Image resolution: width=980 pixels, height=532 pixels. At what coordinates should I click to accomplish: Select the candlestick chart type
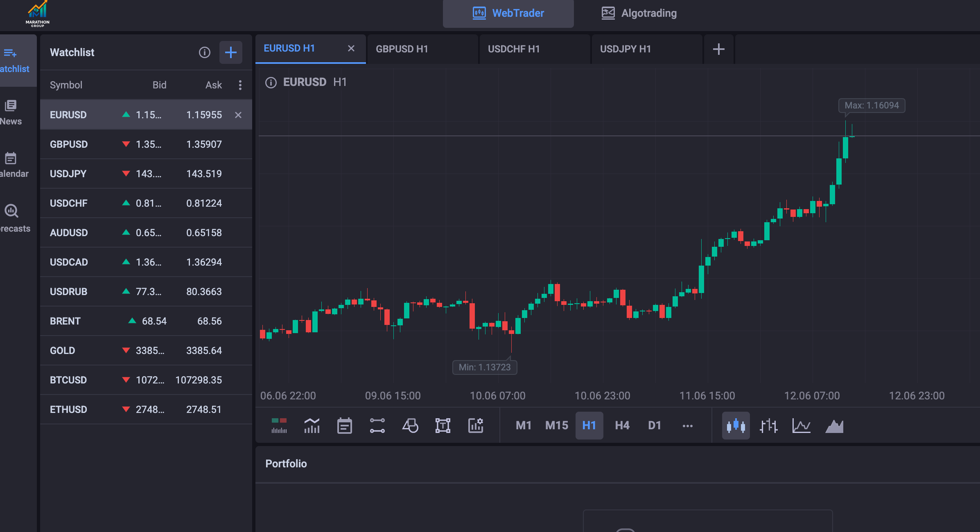pyautogui.click(x=736, y=426)
